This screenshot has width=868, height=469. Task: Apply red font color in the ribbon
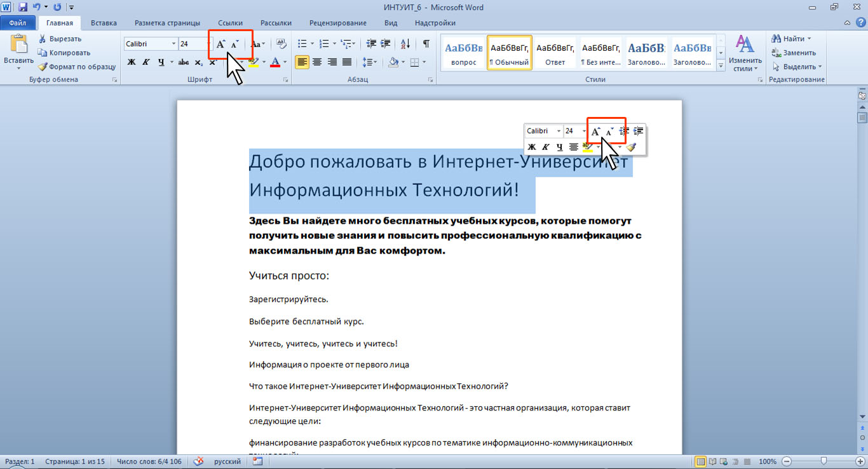pos(275,62)
